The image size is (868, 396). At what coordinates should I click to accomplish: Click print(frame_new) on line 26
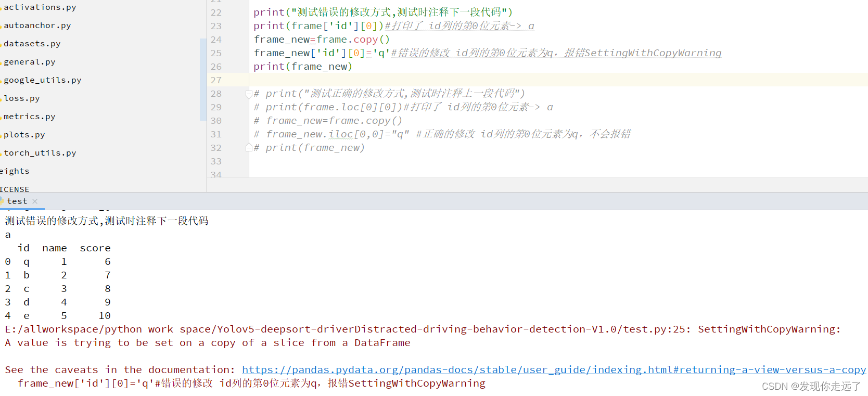tap(303, 67)
